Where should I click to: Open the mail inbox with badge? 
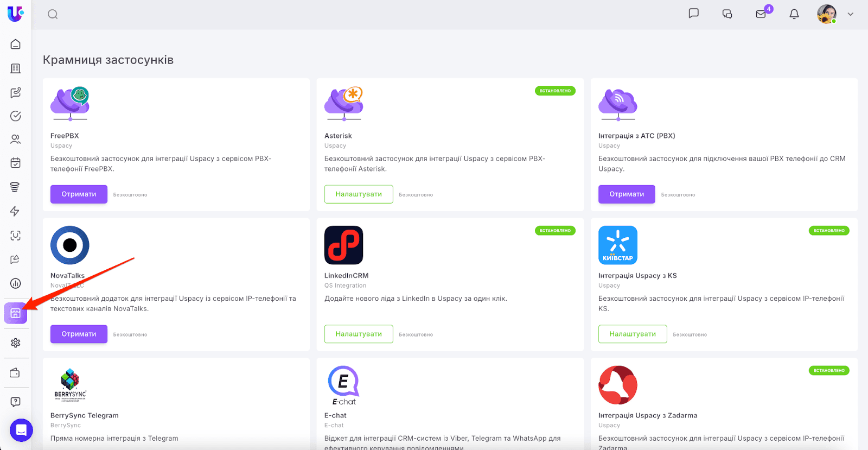(x=761, y=14)
